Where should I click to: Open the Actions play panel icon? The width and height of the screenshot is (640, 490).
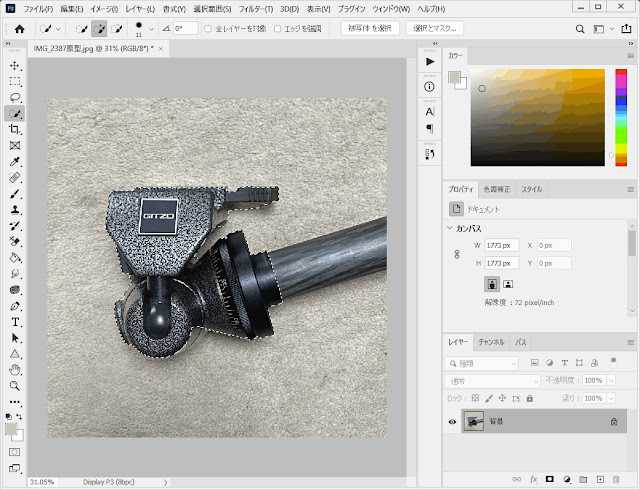tap(429, 62)
